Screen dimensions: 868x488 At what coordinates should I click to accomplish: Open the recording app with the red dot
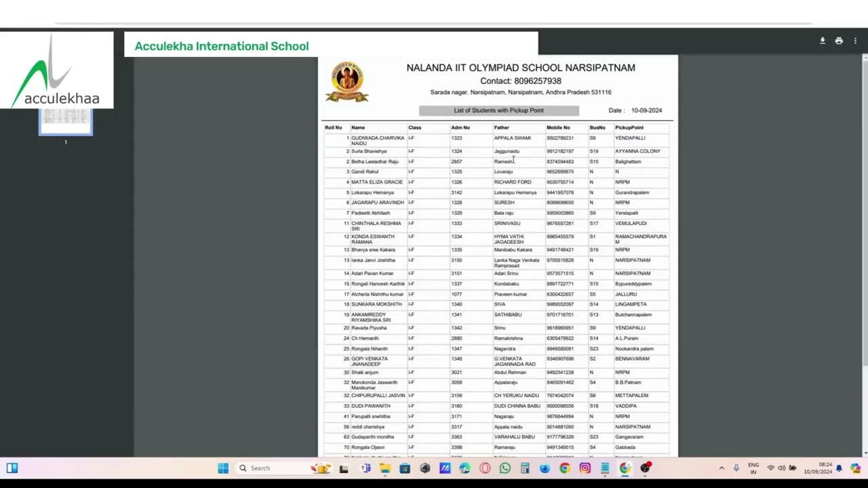tap(646, 468)
